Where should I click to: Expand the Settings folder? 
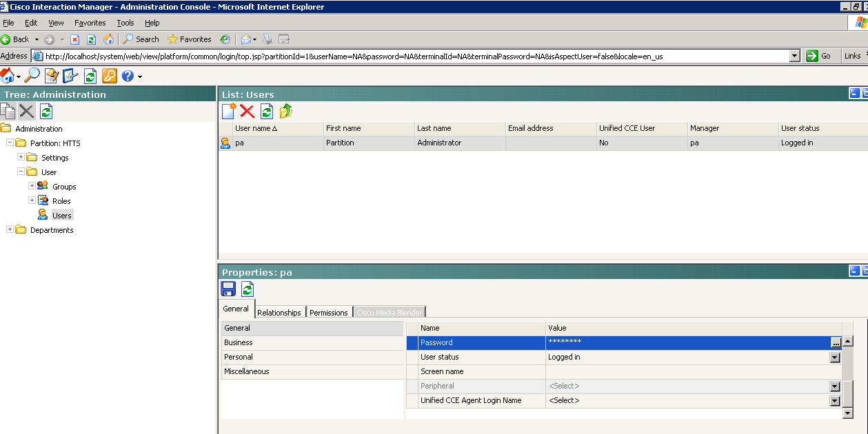click(21, 158)
